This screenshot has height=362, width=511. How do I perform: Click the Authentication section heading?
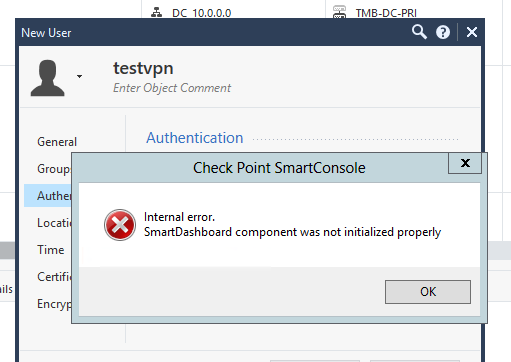(195, 138)
